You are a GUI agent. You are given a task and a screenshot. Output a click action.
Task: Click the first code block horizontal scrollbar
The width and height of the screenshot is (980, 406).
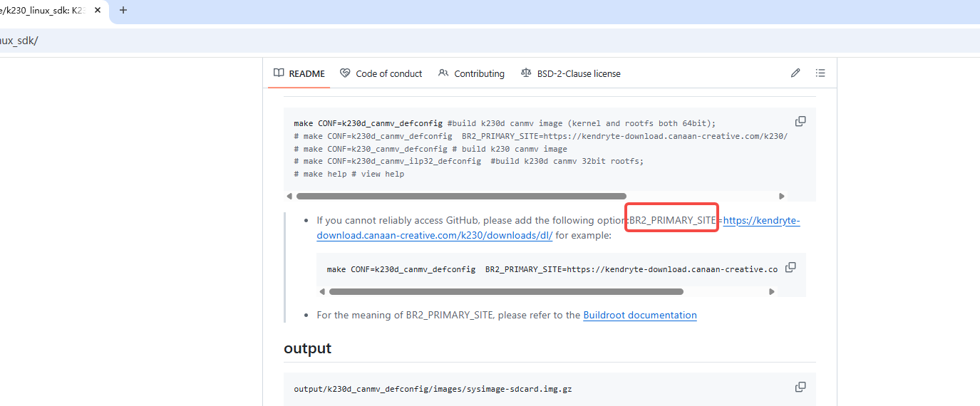(461, 196)
